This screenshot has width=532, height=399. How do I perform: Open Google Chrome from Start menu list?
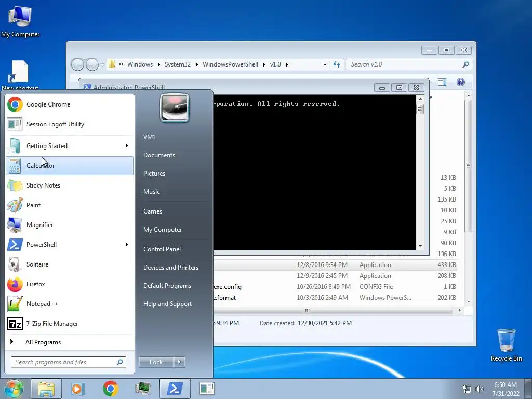pos(70,104)
